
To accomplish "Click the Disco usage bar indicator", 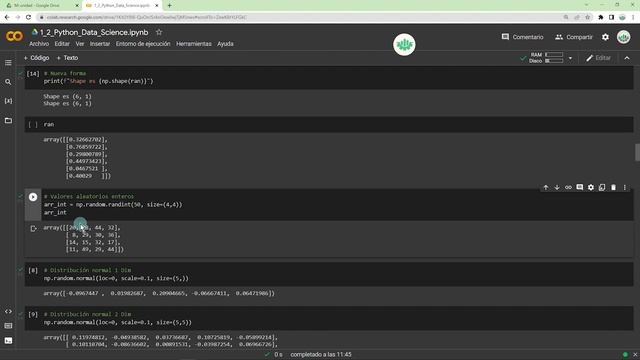I will click(x=554, y=61).
